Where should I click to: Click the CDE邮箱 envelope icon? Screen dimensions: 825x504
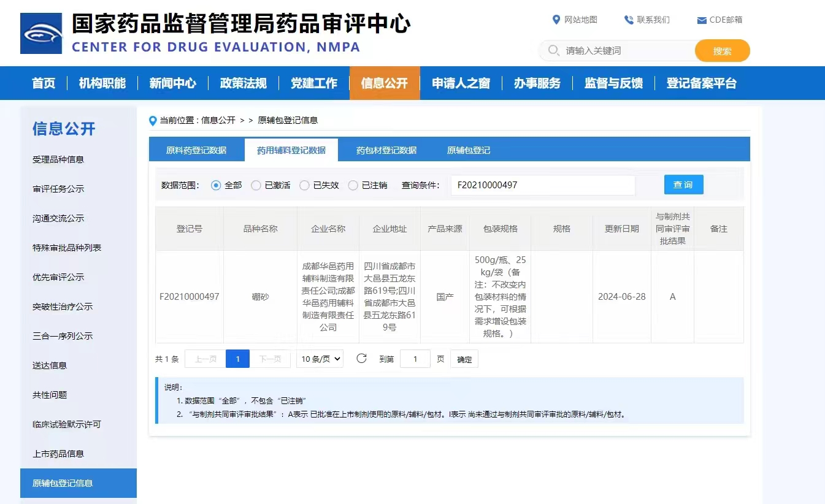click(702, 20)
